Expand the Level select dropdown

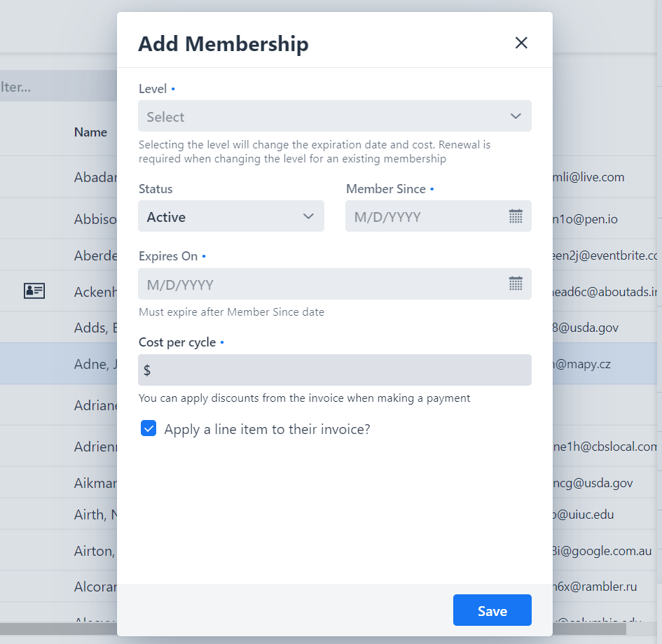[334, 116]
